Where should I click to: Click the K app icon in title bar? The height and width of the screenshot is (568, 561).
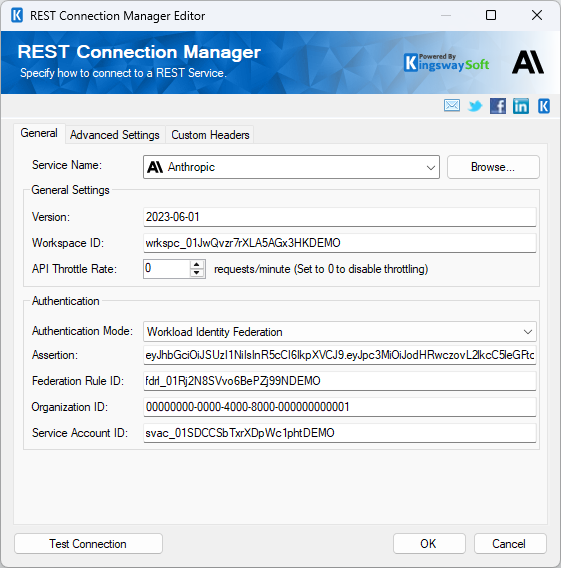tap(17, 16)
